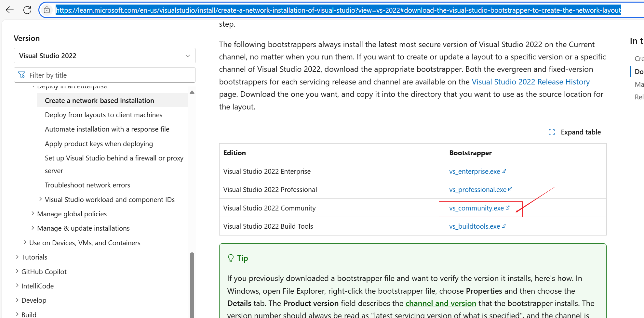Viewport: 644px width, 318px height.
Task: Expand the Tutorials section chevron
Action: (x=17, y=257)
